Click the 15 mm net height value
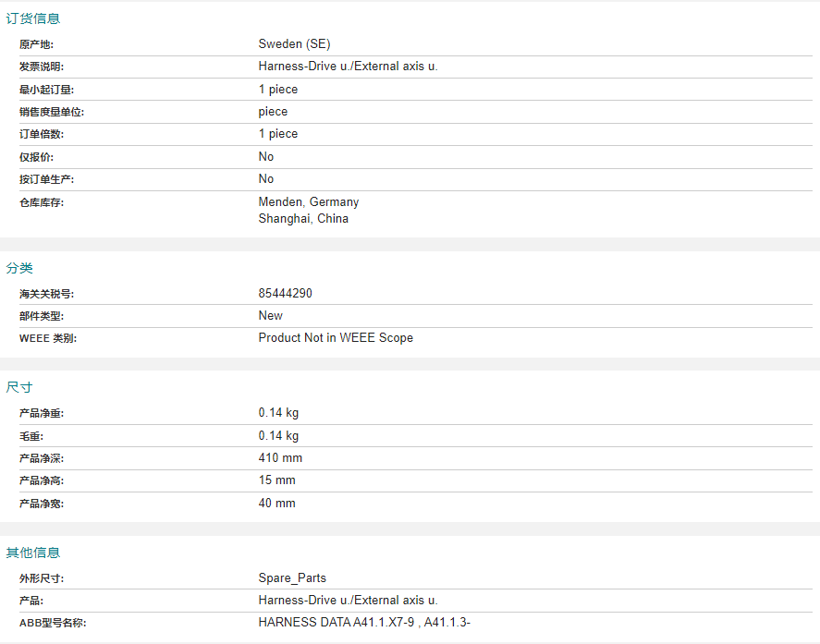 pos(276,480)
